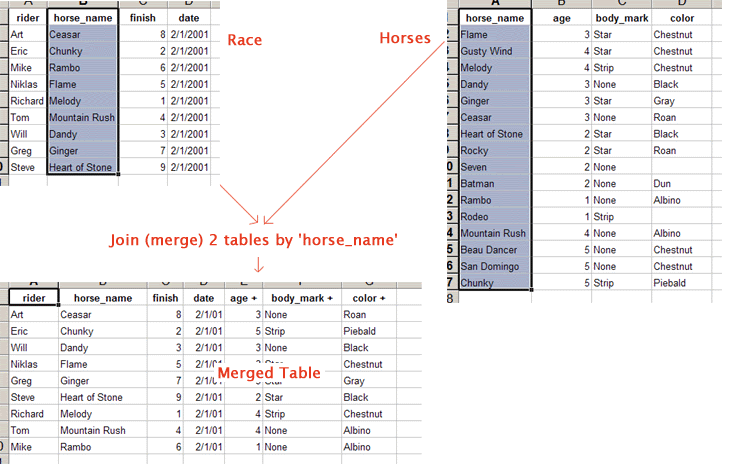This screenshot has width=730, height=471.
Task: Select the 'finish' header in Race table
Action: pos(142,18)
